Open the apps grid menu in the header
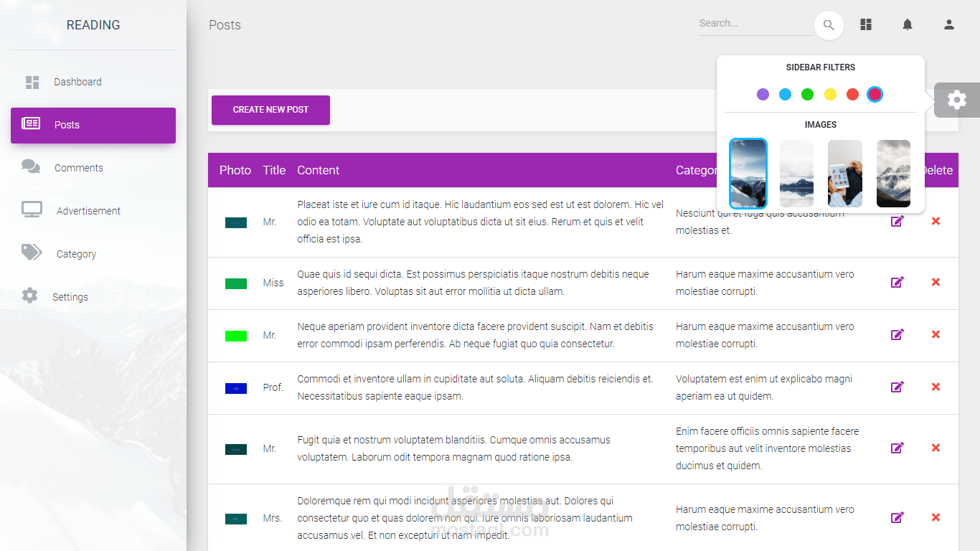 [865, 24]
